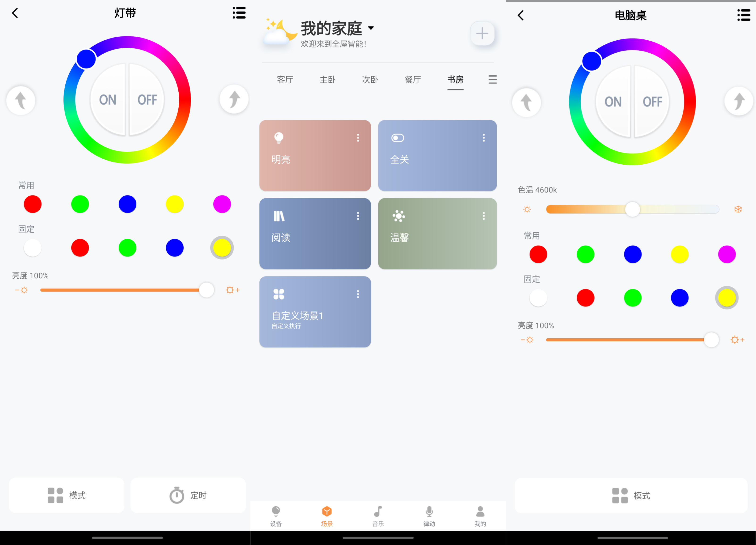Open the 设备 tab in bottom navigation
Screen dimensions: 756x545
pos(276,511)
